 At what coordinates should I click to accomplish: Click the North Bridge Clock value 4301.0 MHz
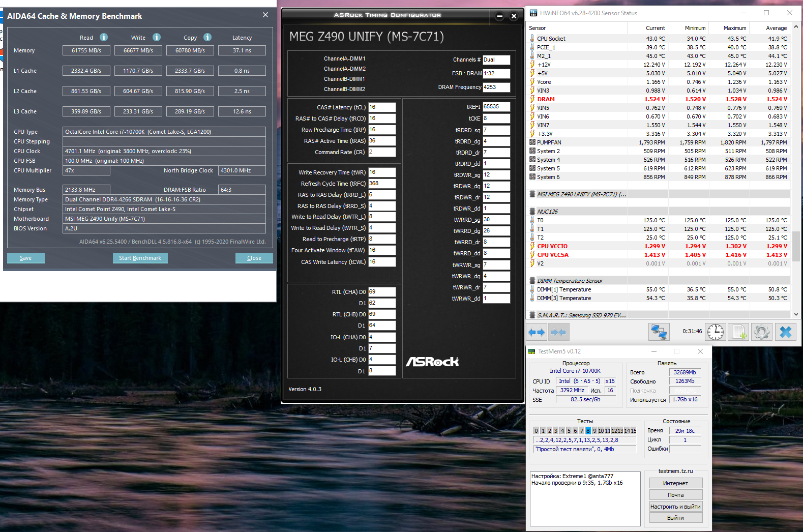pyautogui.click(x=242, y=170)
